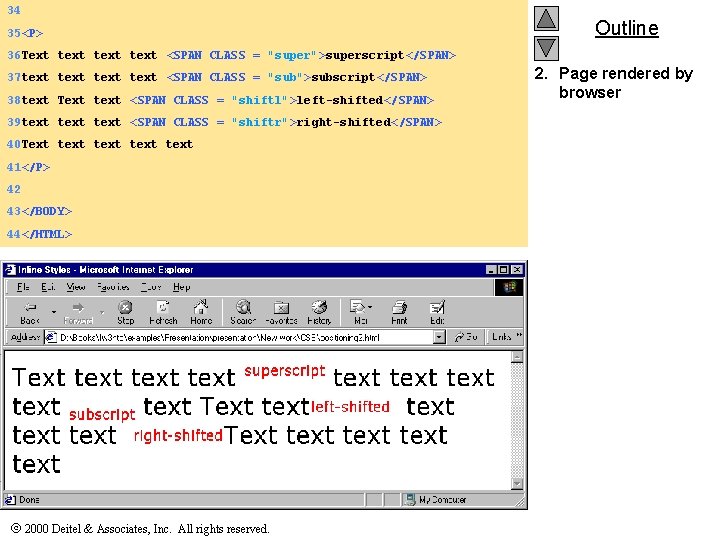Screen dimensions: 720x540
Task: Open the Outline link
Action: [627, 28]
